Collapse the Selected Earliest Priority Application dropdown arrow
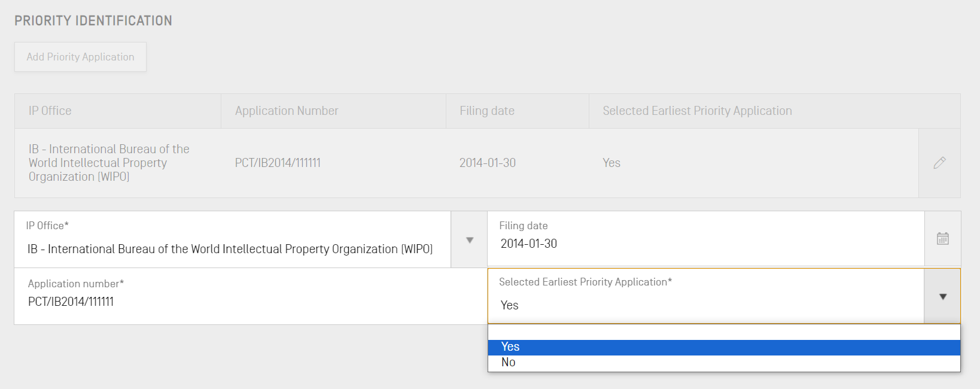980x389 pixels. [x=942, y=297]
